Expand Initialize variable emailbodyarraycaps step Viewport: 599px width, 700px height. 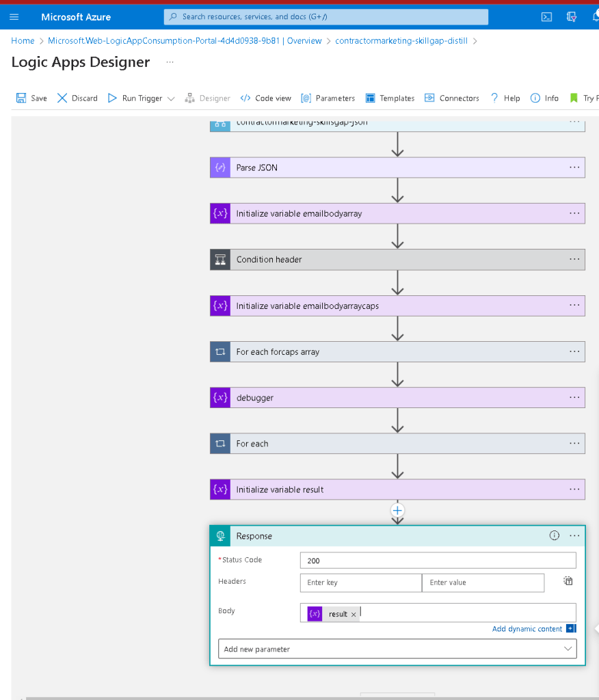[x=397, y=306]
